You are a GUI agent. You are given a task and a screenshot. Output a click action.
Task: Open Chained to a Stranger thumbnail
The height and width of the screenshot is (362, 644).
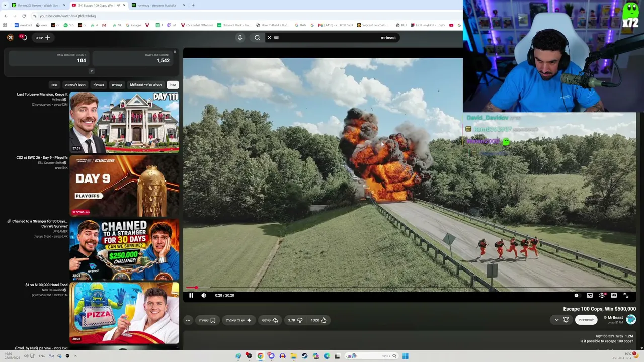(x=124, y=249)
